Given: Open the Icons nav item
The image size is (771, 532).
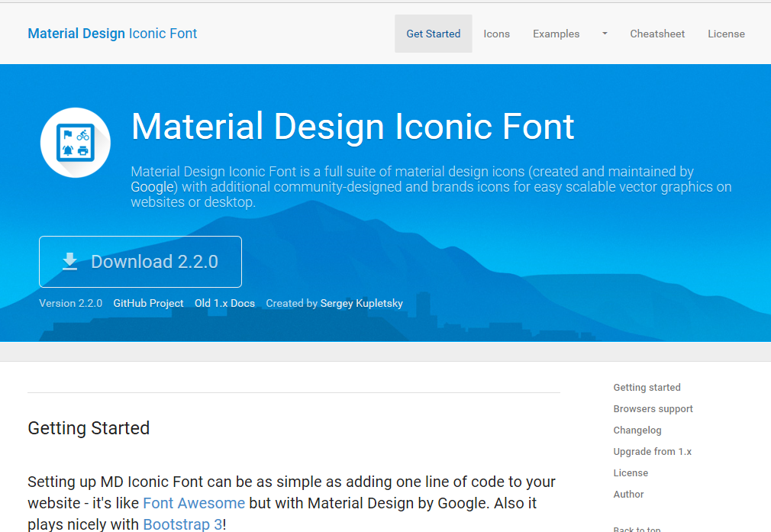Looking at the screenshot, I should (x=497, y=34).
